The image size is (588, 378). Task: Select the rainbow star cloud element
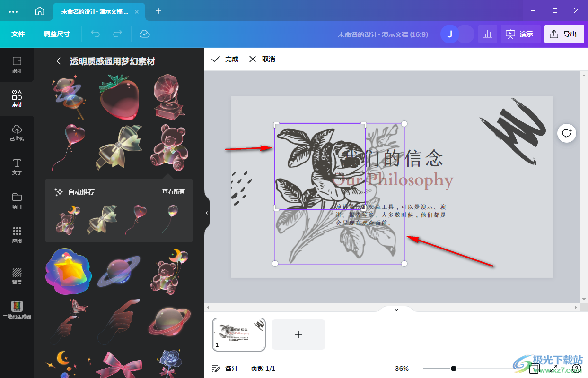(68, 271)
